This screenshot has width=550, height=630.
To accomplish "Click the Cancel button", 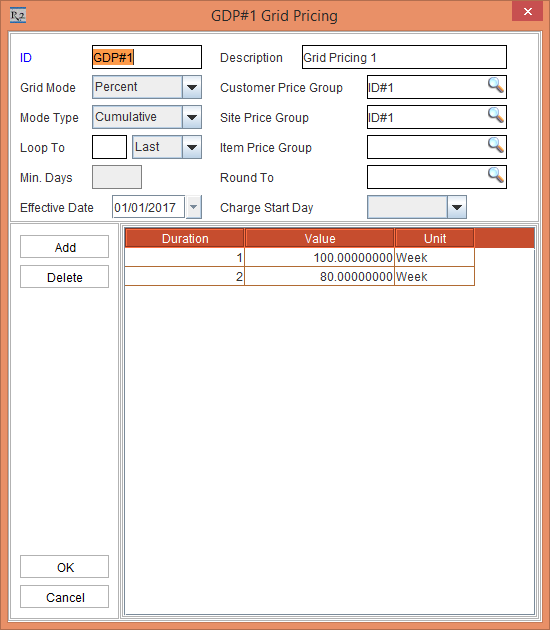I will (64, 597).
